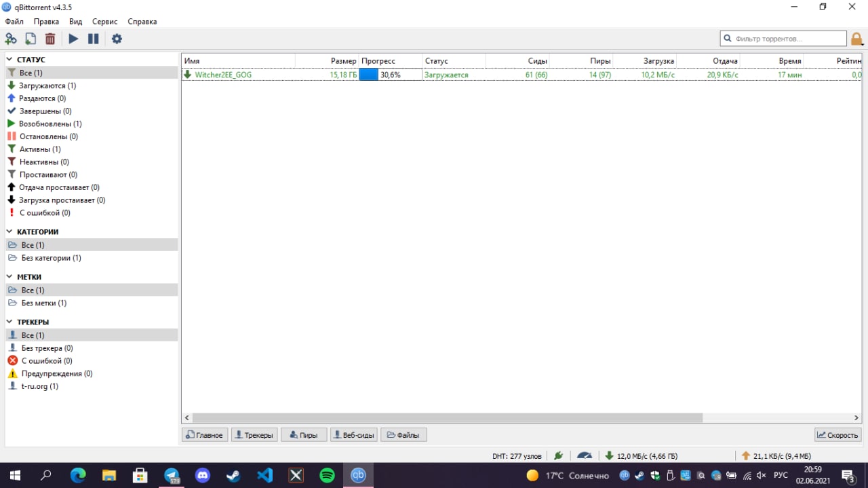Viewport: 868px width, 488px height.
Task: Open the Веб-сиды tab
Action: pos(354,435)
